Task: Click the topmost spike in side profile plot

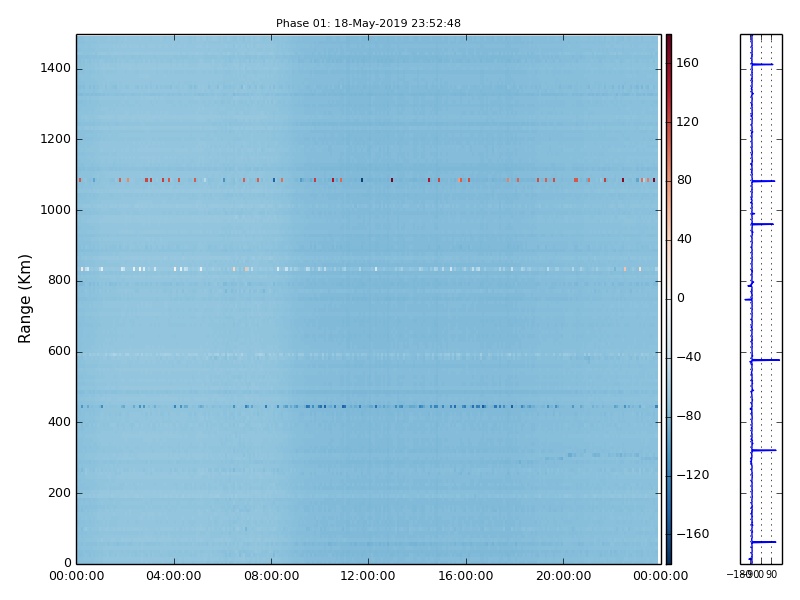Action: point(762,64)
